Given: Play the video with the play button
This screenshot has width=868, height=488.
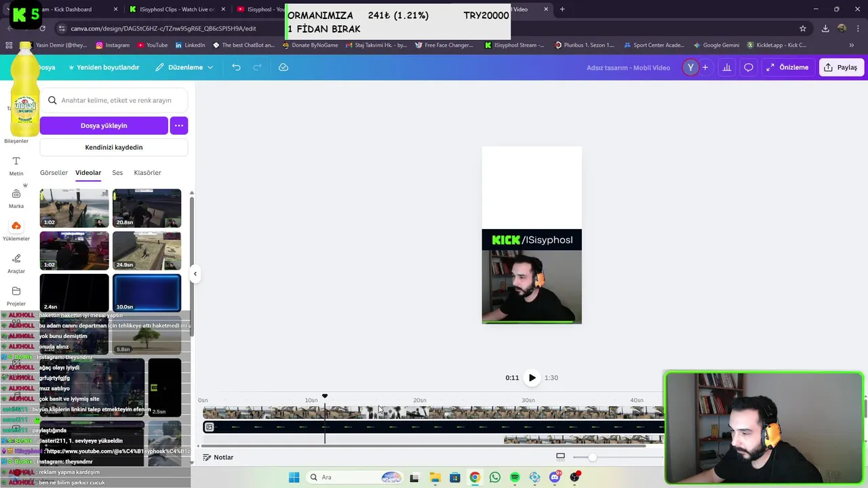Looking at the screenshot, I should pyautogui.click(x=532, y=378).
